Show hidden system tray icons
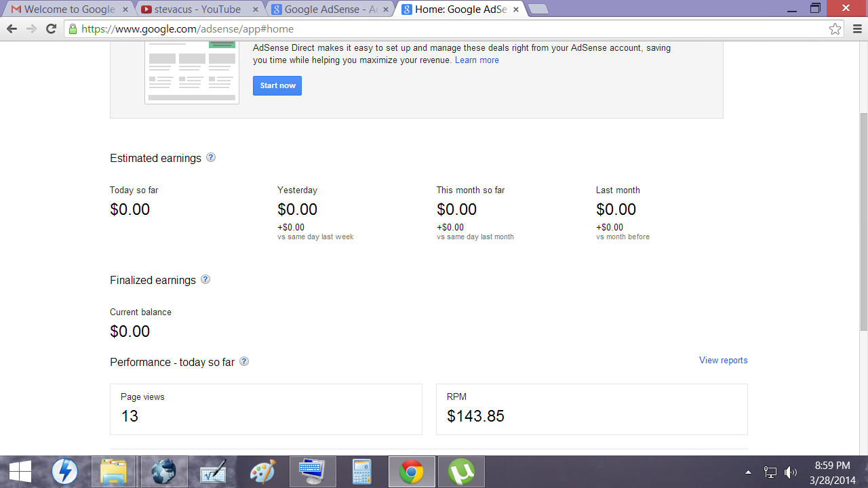868x488 pixels. click(748, 472)
